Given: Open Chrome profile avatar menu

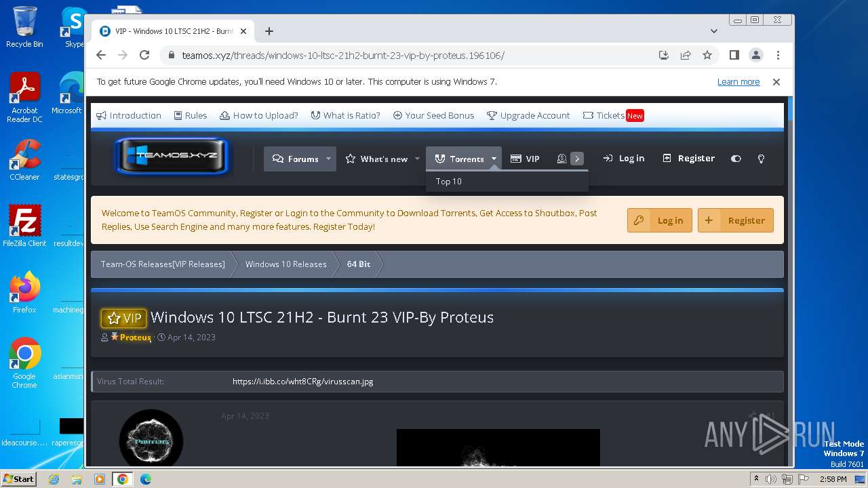Looking at the screenshot, I should [x=755, y=55].
